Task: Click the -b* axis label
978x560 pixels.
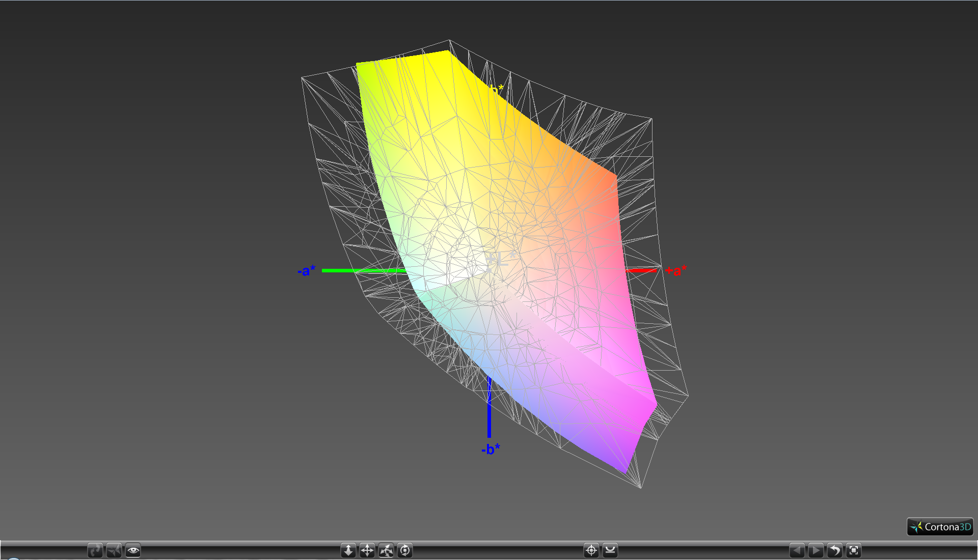Action: 491,449
